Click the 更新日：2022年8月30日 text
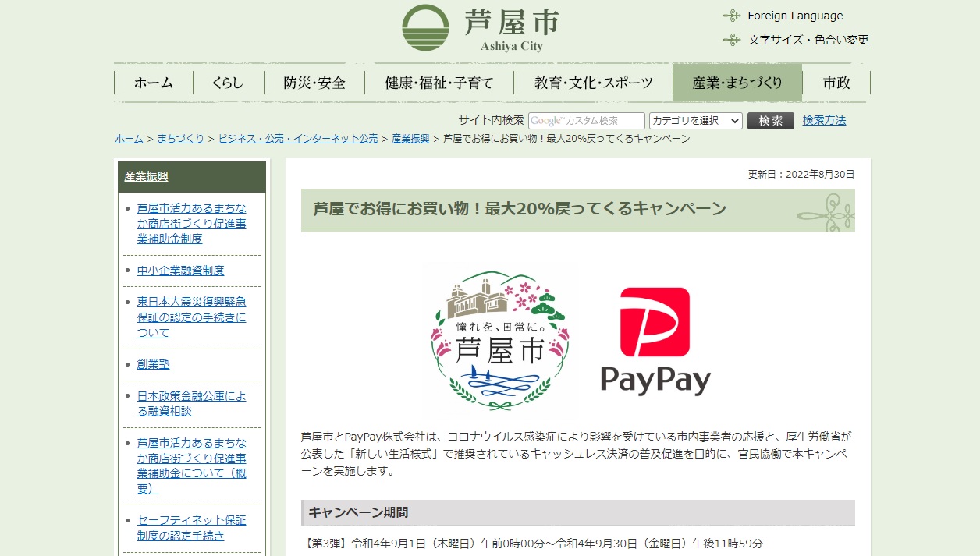Image resolution: width=980 pixels, height=556 pixels. pos(801,174)
